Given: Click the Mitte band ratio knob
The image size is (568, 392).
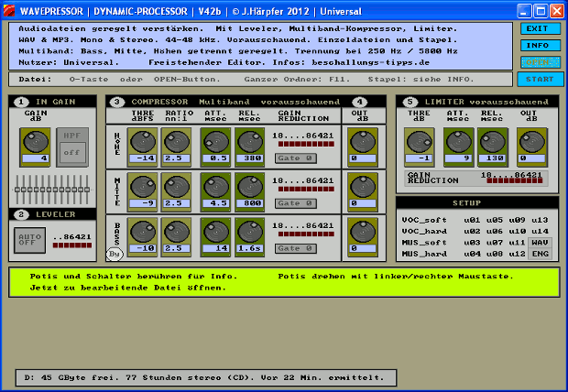Looking at the screenshot, I should (x=177, y=187).
